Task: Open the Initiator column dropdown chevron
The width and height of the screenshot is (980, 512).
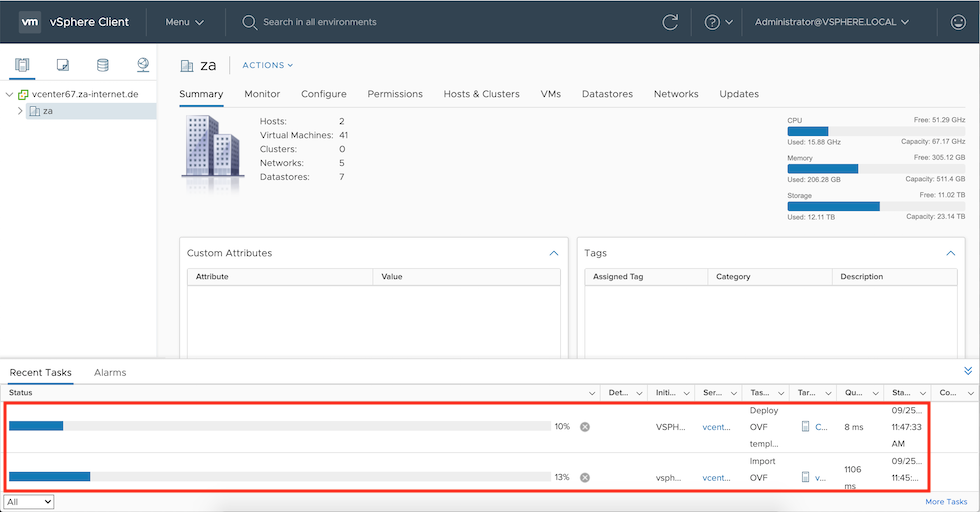Action: point(686,393)
